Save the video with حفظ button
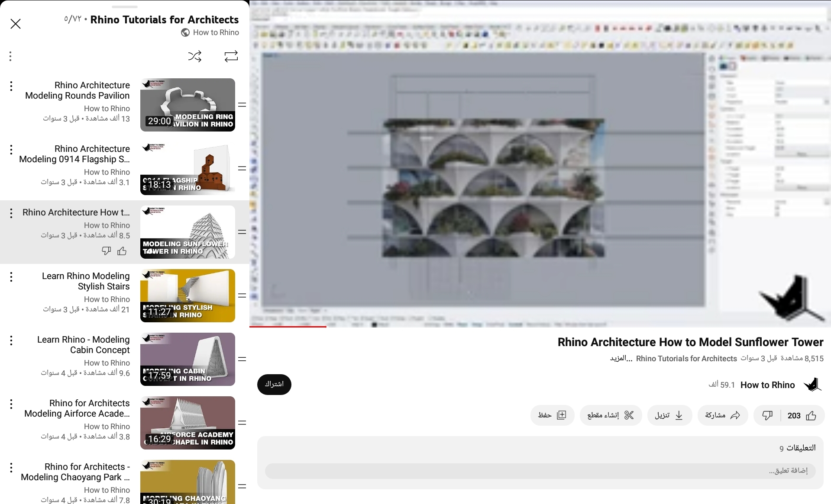The width and height of the screenshot is (831, 504). [552, 416]
